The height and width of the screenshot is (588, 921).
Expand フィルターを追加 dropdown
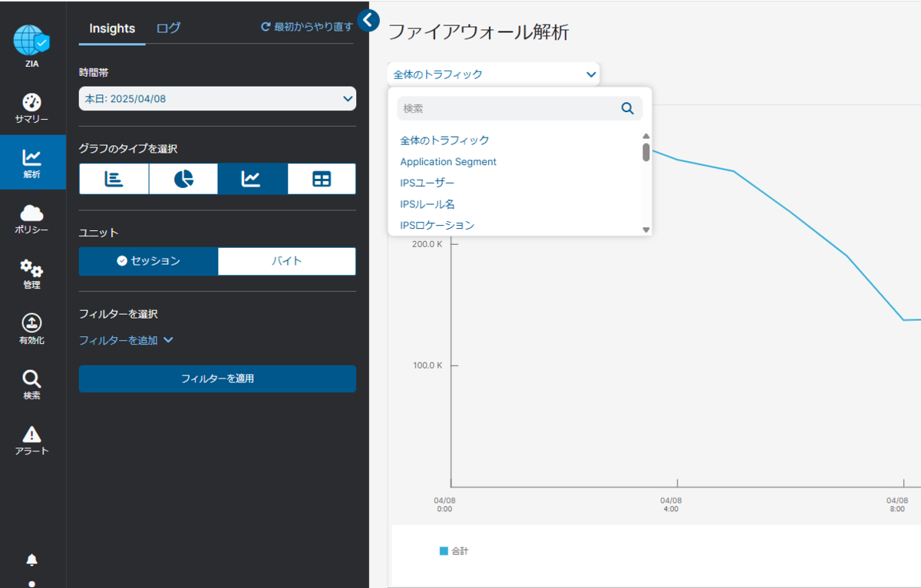pyautogui.click(x=126, y=340)
